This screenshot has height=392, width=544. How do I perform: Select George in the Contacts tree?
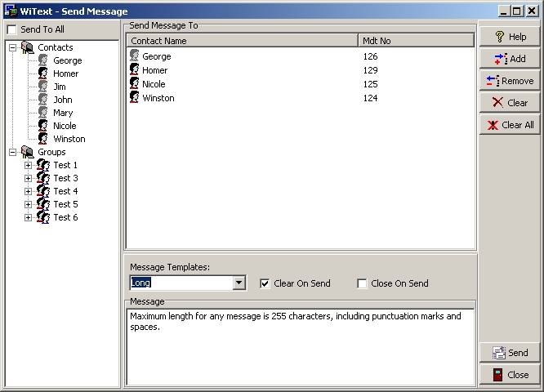click(68, 60)
